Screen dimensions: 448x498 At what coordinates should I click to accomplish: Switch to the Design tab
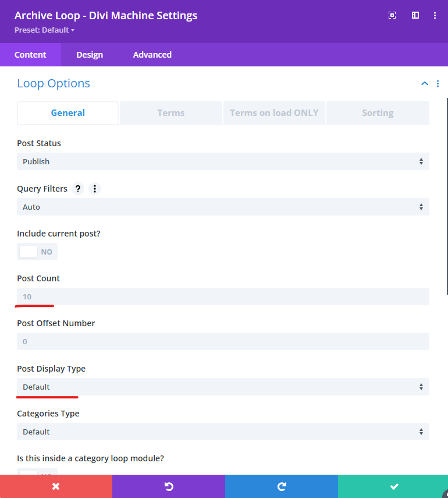[90, 55]
